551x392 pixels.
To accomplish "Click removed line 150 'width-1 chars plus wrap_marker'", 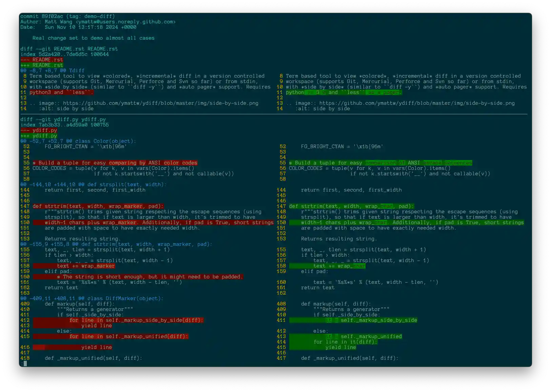I will coord(153,222).
